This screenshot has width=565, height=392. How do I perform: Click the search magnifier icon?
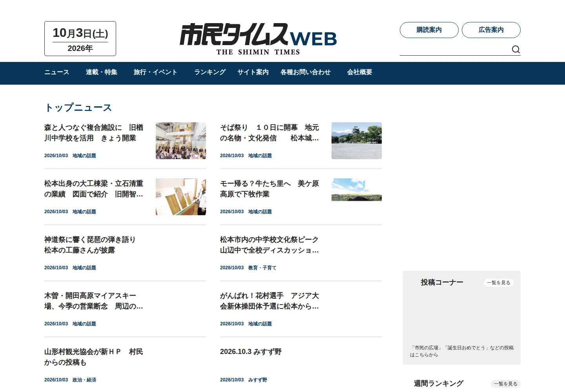516,49
